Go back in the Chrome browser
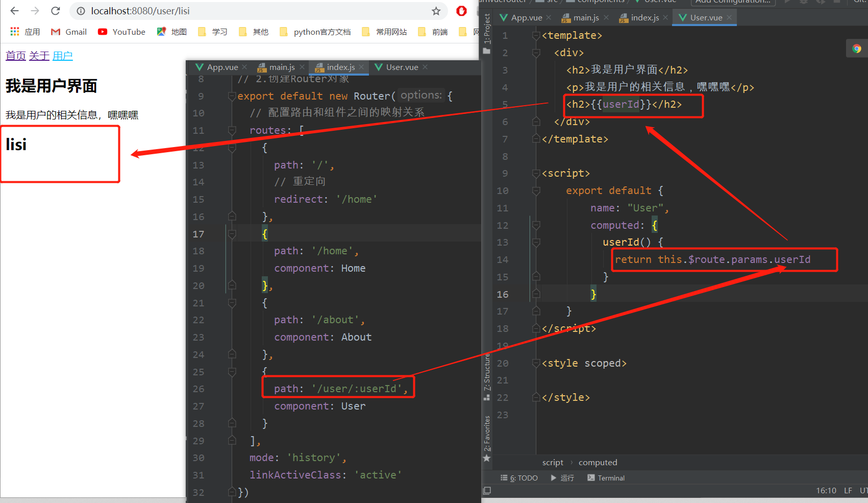 [x=14, y=11]
